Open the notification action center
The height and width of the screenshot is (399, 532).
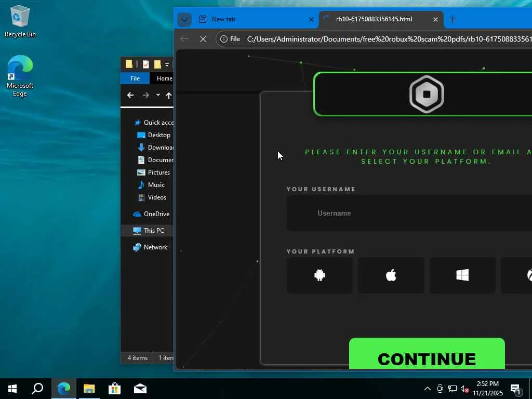[x=516, y=389]
